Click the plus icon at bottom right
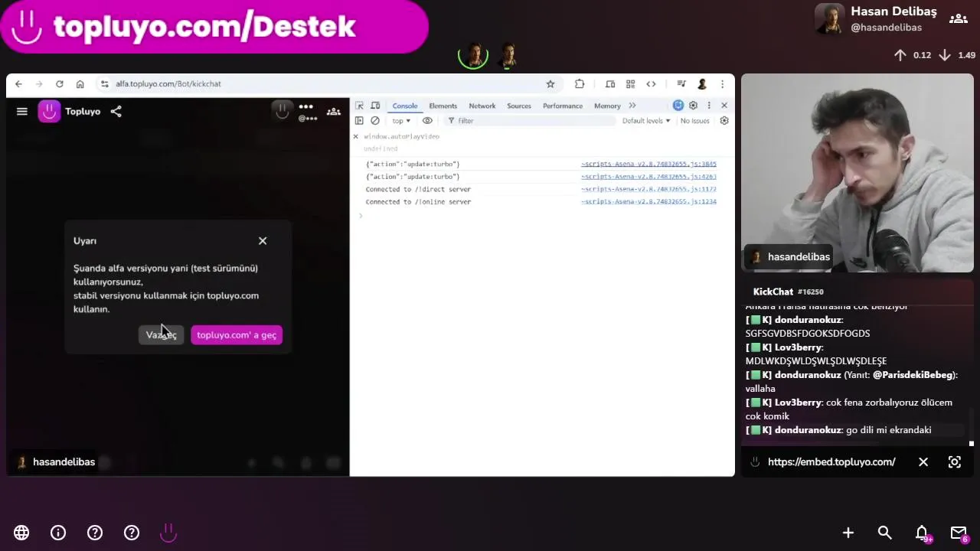Viewport: 980px width, 551px height. coord(848,533)
